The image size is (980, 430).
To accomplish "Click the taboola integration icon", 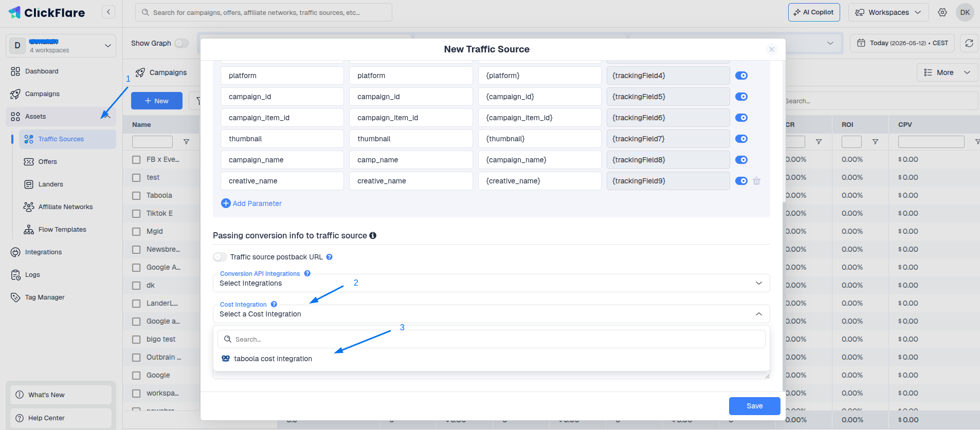I will point(226,359).
